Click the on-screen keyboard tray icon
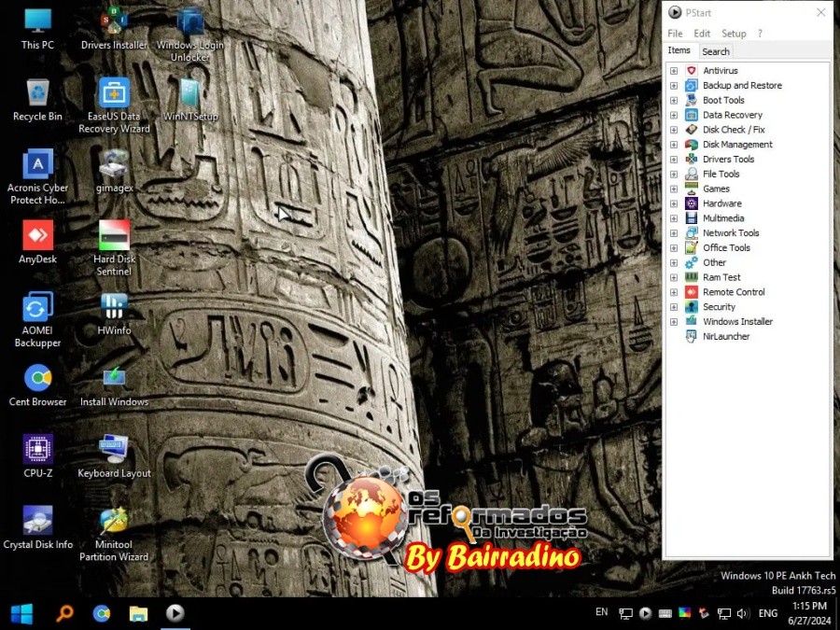 click(665, 613)
